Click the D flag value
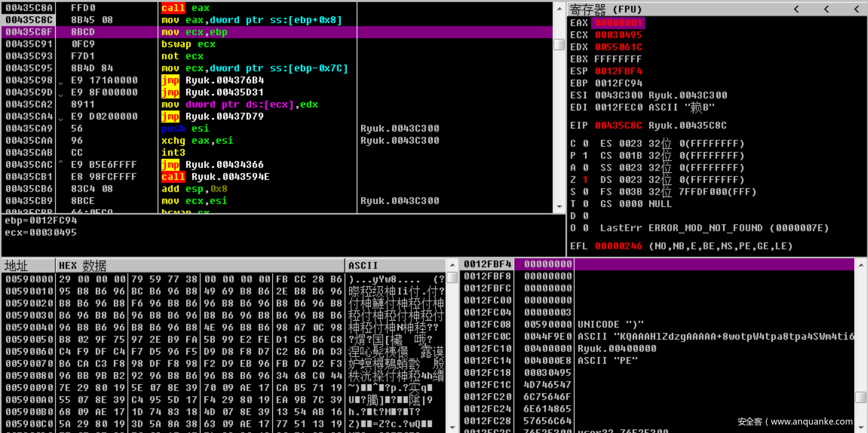 pos(585,216)
